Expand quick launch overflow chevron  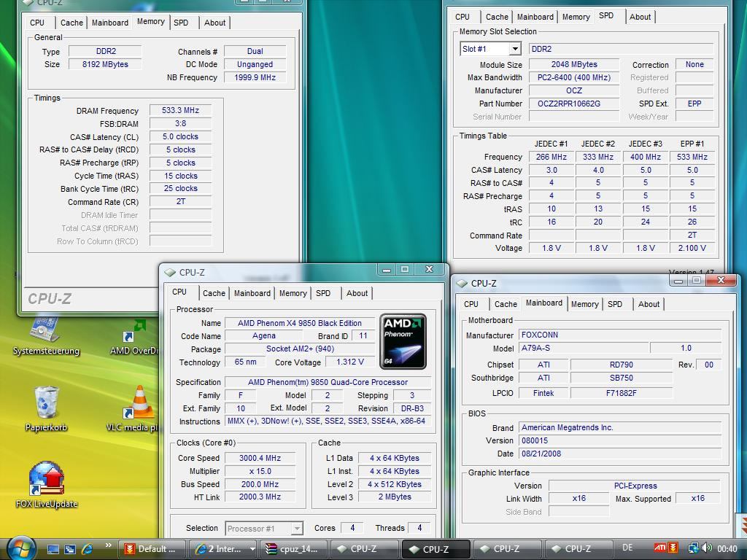(x=109, y=545)
